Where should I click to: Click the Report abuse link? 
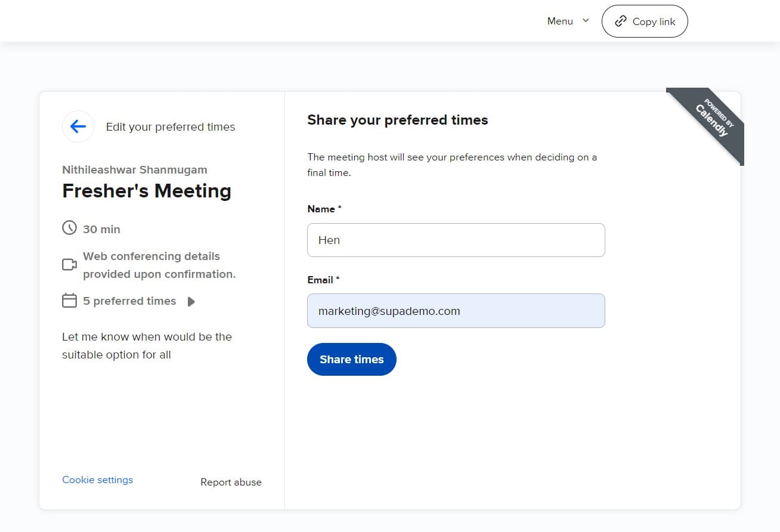tap(231, 482)
